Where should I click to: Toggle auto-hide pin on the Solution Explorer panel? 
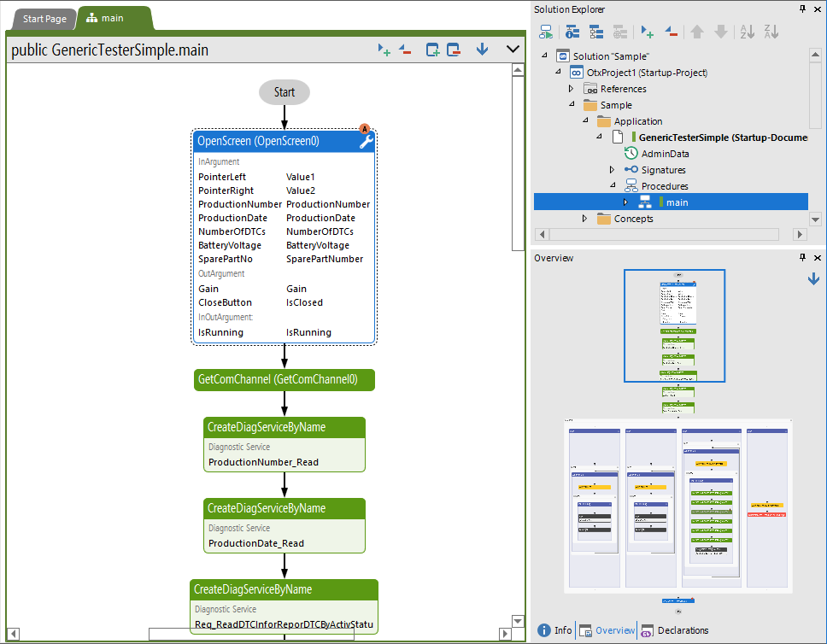point(801,9)
